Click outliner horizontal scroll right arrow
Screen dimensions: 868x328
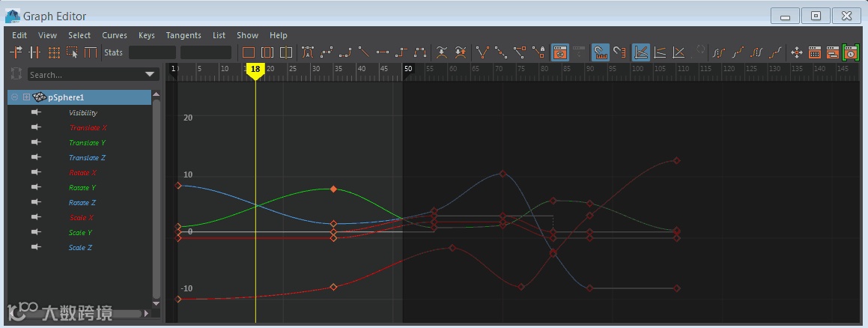[146, 313]
